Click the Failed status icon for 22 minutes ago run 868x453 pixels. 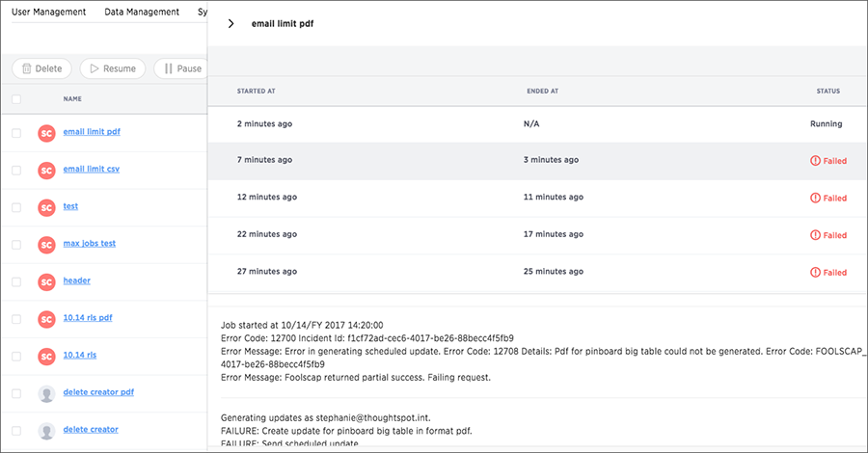(815, 234)
